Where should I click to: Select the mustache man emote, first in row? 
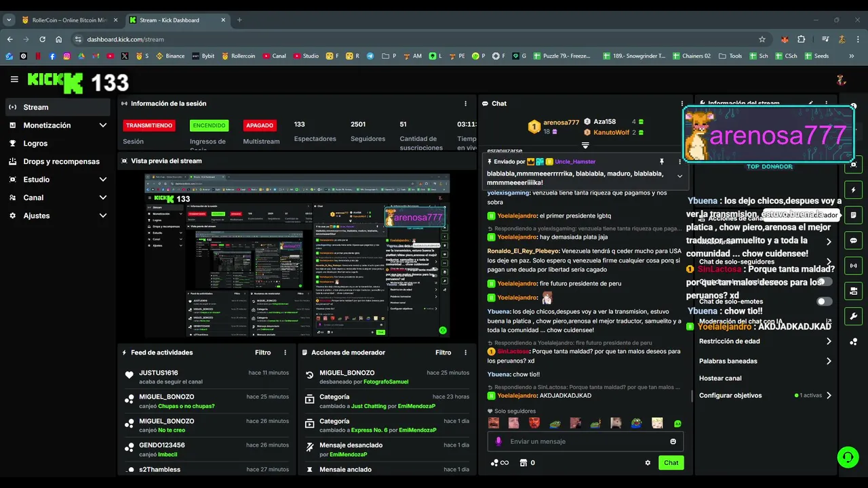click(494, 423)
